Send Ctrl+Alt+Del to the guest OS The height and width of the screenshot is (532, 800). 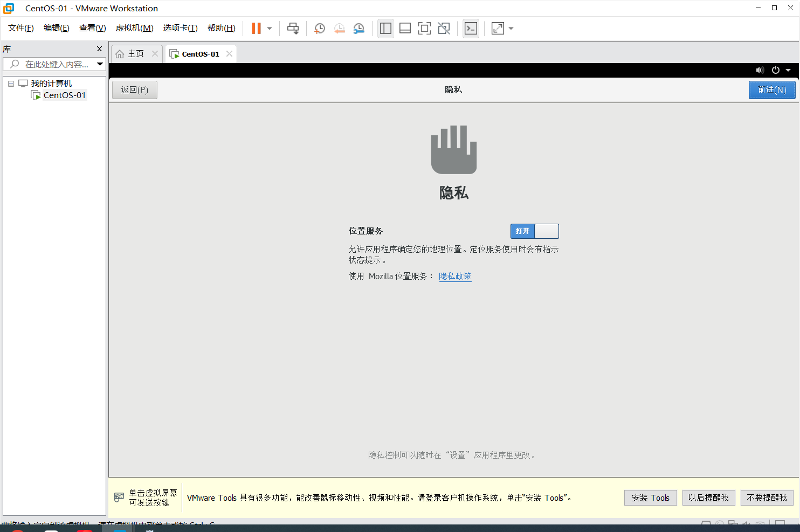coord(293,28)
